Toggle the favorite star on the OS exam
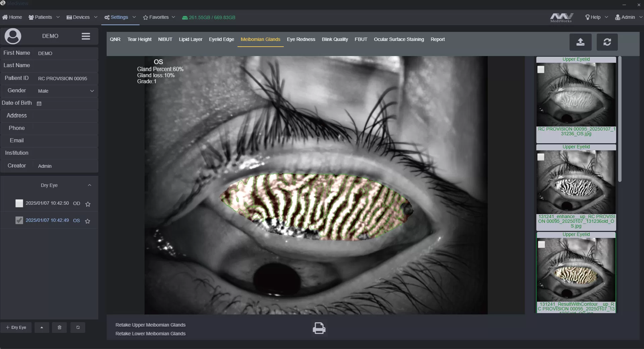 tap(88, 221)
